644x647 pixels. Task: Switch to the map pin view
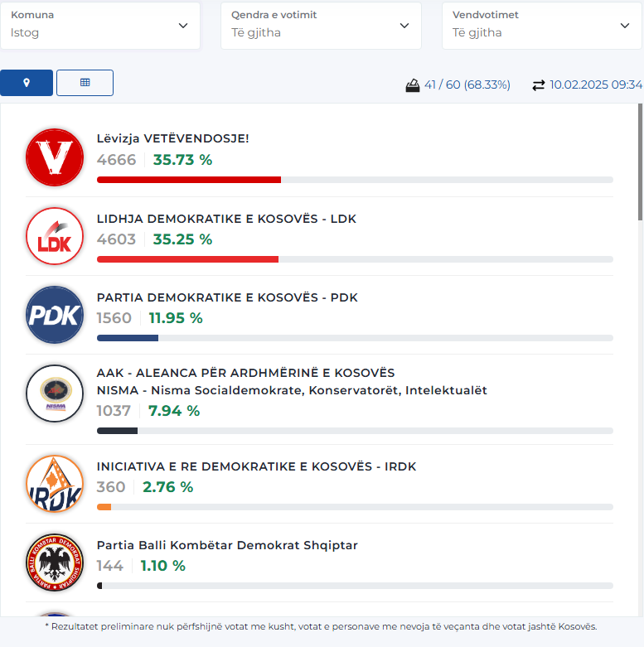27,83
